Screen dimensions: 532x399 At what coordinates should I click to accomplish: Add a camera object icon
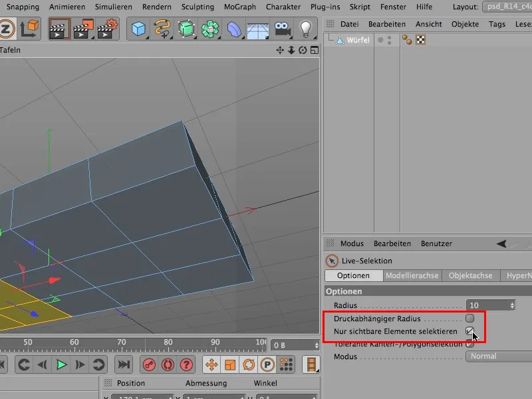pyautogui.click(x=282, y=29)
